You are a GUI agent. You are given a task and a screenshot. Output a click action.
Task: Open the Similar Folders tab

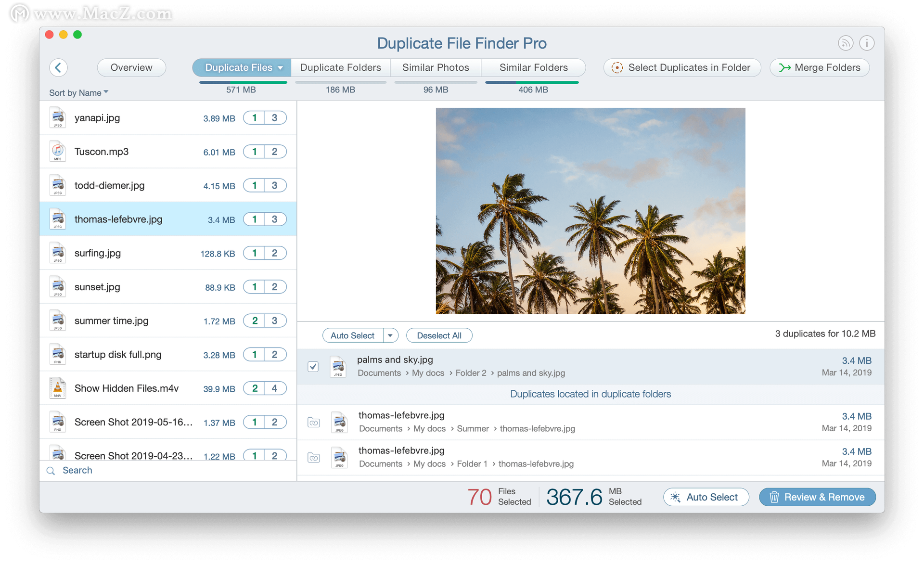pyautogui.click(x=533, y=67)
